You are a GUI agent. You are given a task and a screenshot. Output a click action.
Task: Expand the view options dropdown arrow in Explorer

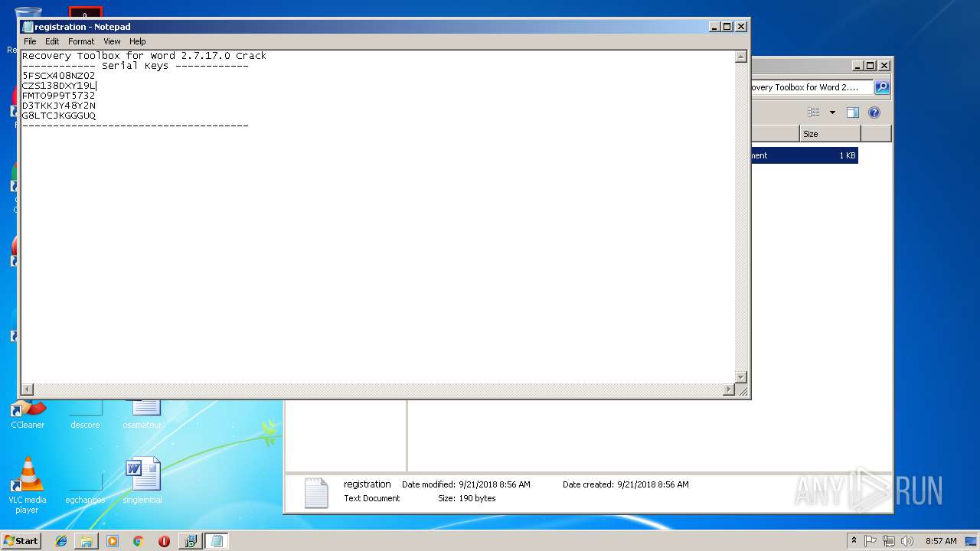[x=832, y=112]
